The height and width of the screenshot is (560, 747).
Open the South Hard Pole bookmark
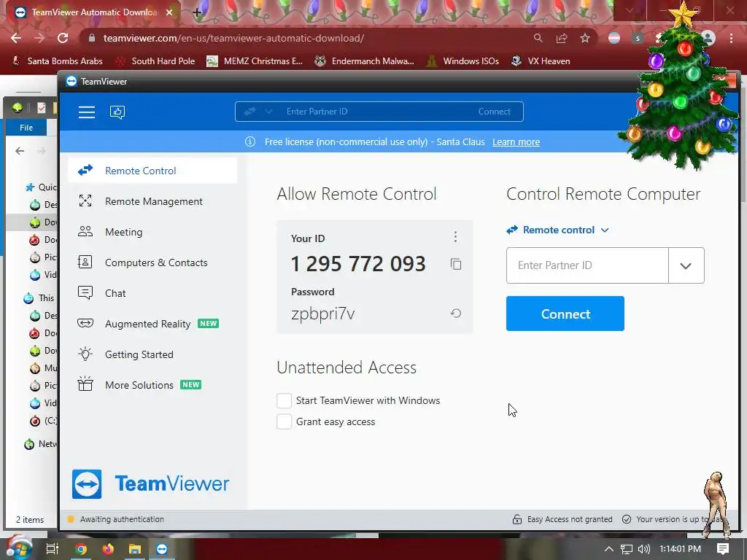[x=156, y=61]
